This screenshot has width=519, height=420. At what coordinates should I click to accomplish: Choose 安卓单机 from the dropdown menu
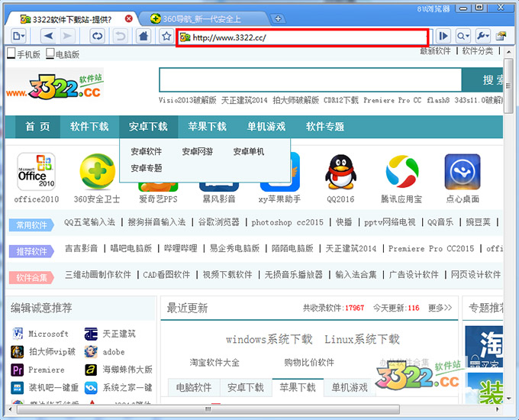[x=249, y=152]
